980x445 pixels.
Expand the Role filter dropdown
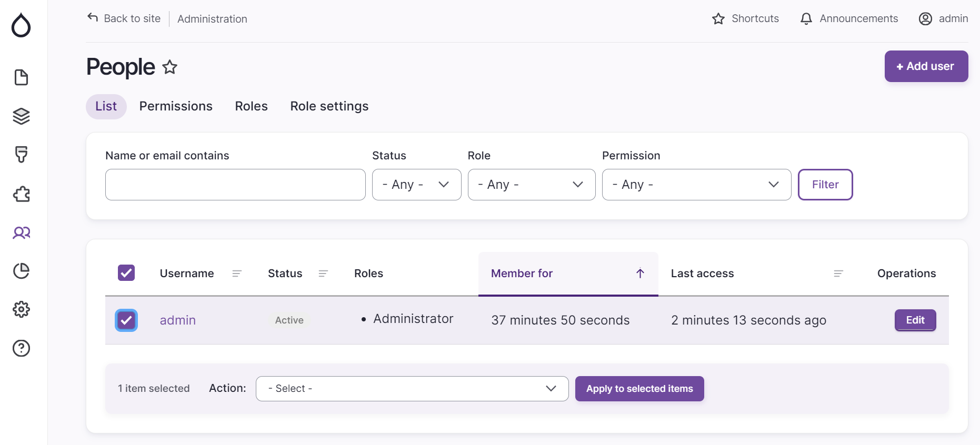tap(531, 185)
